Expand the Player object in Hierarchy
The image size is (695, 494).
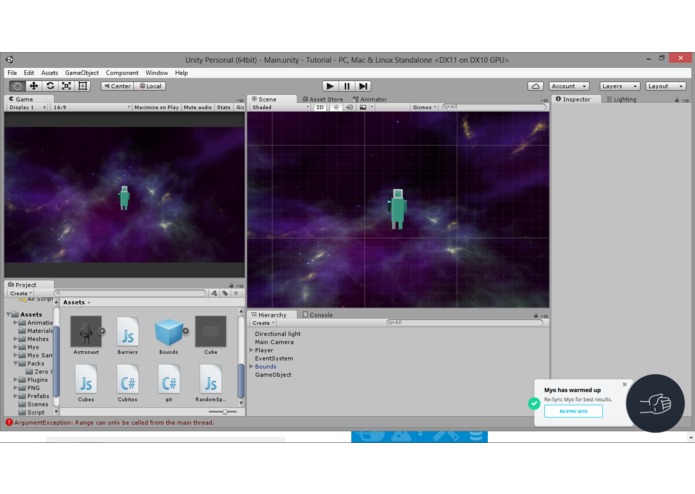click(251, 350)
